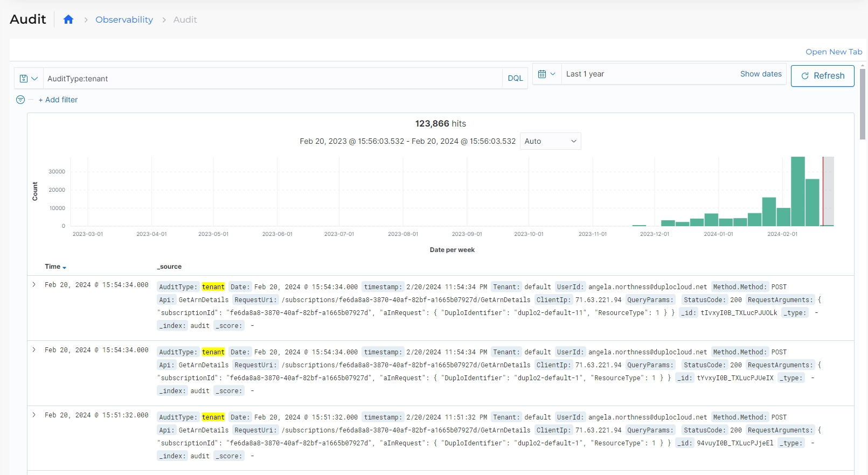This screenshot has width=868, height=475.
Task: Click Show dates in time picker
Action: click(x=760, y=74)
